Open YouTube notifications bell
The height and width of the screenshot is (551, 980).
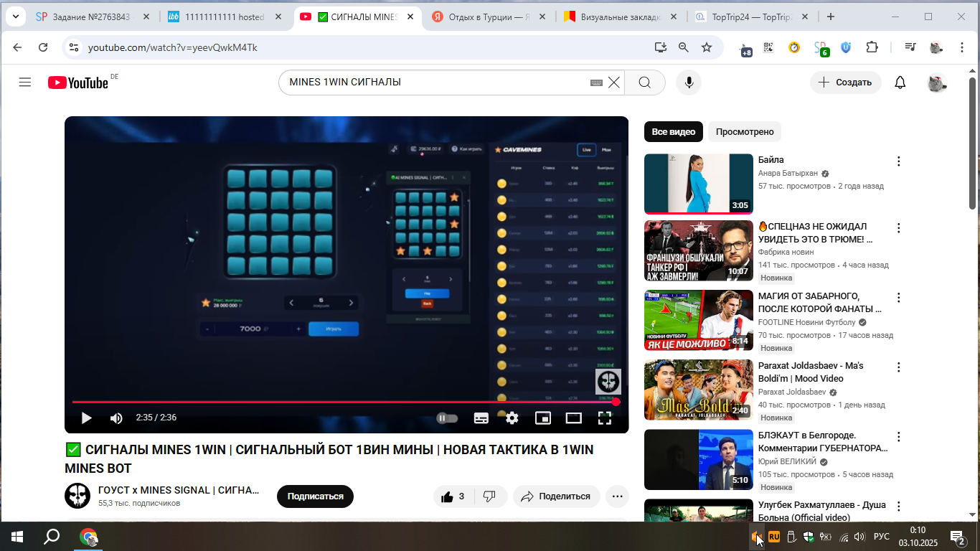900,83
